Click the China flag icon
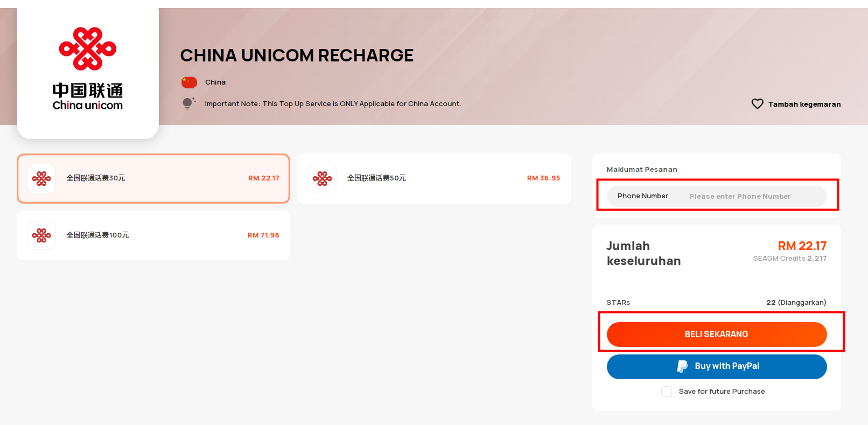The width and height of the screenshot is (868, 425). [x=189, y=82]
